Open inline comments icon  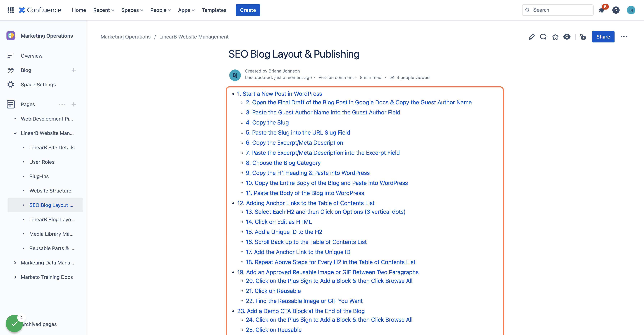tap(543, 37)
